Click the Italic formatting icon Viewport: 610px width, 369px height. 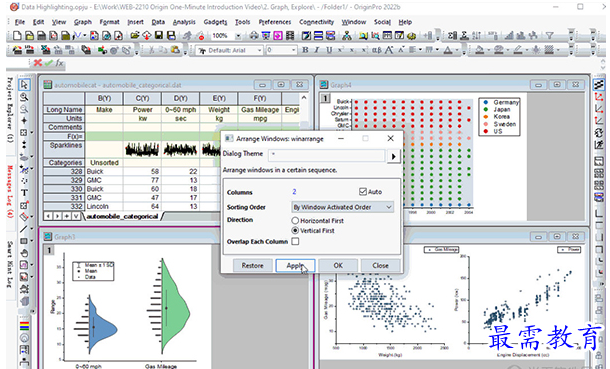[317, 50]
